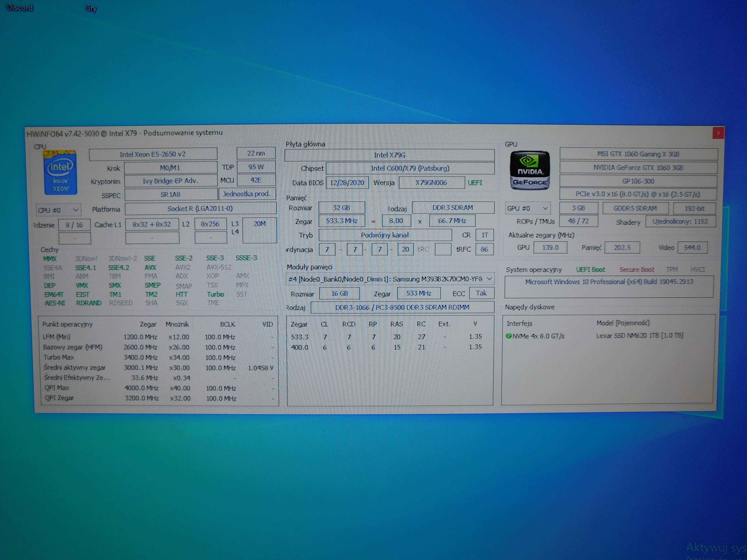Viewport: 747px width, 560px height.
Task: Open the GPU #0 selector dropdown
Action: click(528, 208)
